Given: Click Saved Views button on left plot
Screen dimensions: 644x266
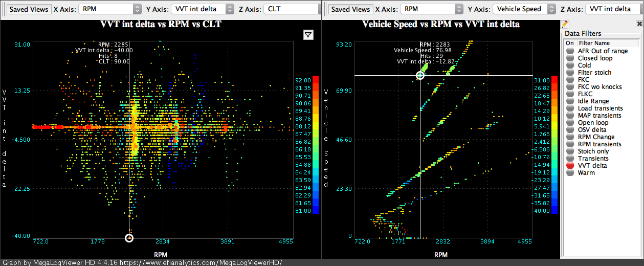Looking at the screenshot, I should (x=29, y=9).
